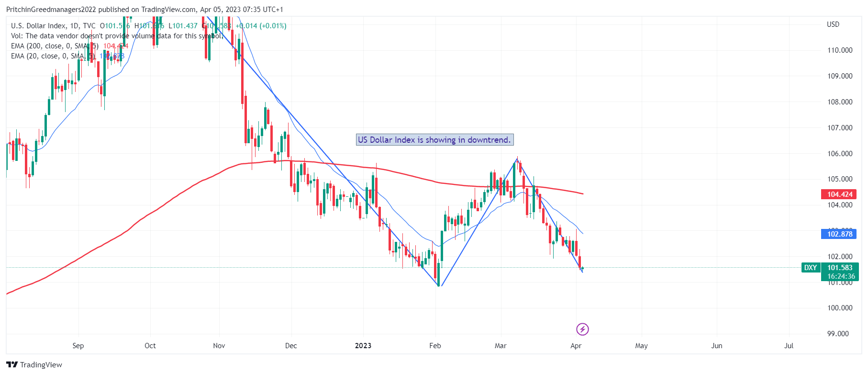Click the 107.000 price axis label

[x=840, y=128]
